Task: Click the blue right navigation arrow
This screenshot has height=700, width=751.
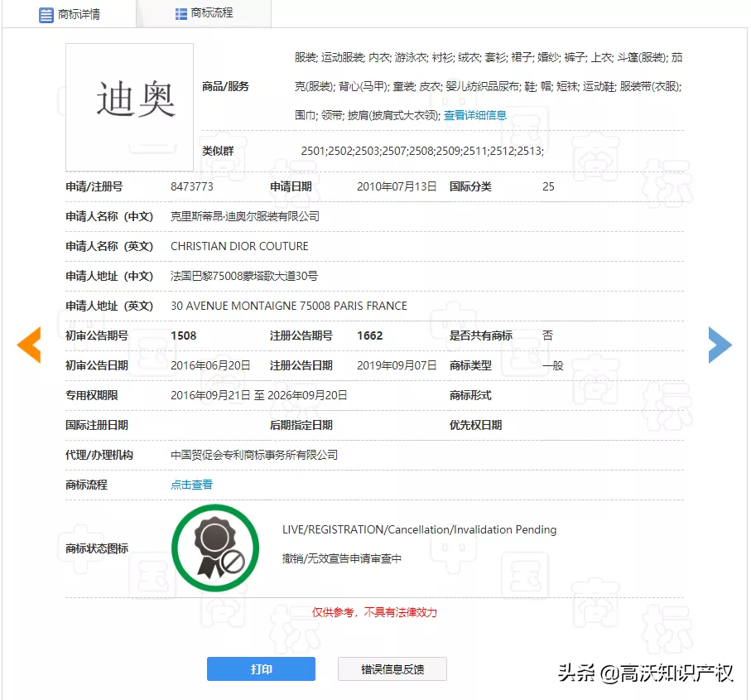Action: click(x=720, y=344)
